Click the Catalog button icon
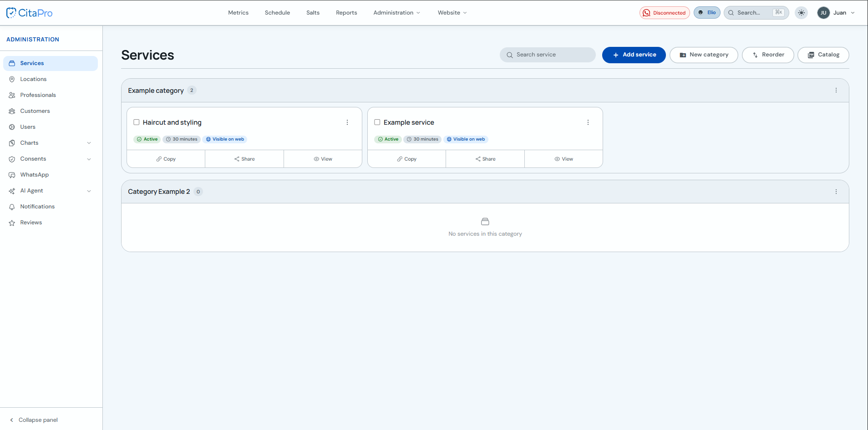 tap(811, 55)
